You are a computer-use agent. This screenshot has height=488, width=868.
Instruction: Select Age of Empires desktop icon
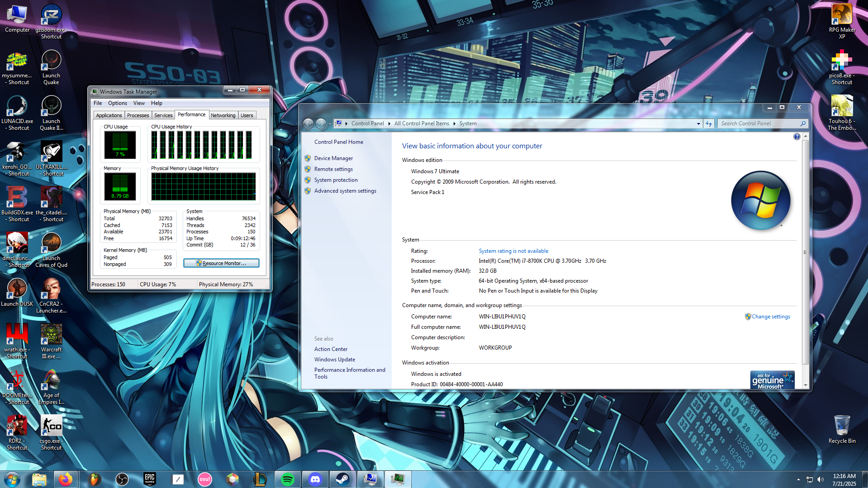point(51,387)
